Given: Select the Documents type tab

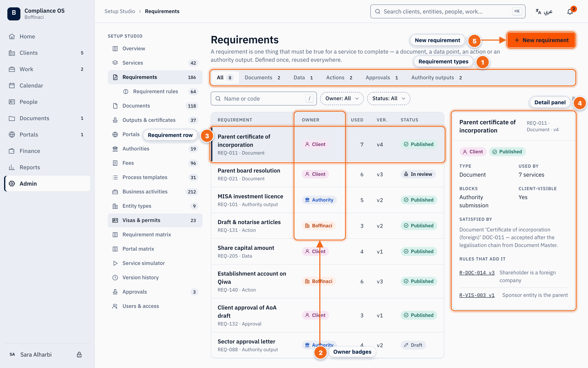Looking at the screenshot, I should point(263,78).
